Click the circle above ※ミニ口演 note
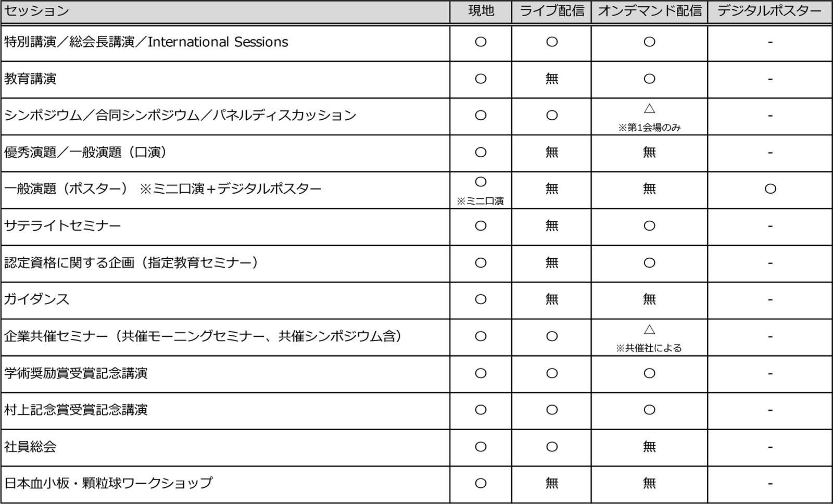Screen dimensions: 833x504 (x=481, y=182)
